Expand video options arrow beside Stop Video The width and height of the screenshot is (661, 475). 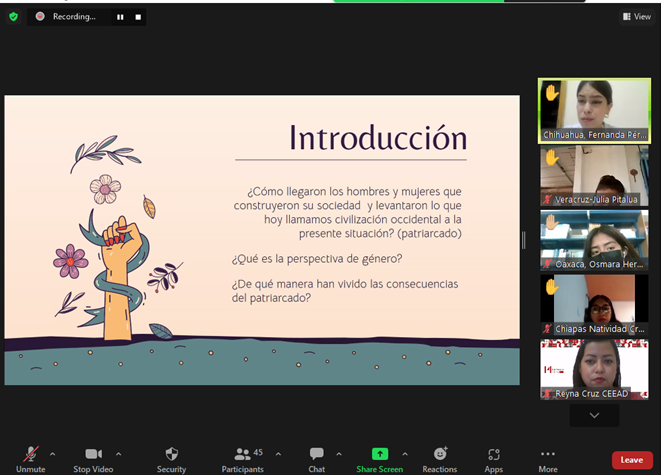point(118,454)
